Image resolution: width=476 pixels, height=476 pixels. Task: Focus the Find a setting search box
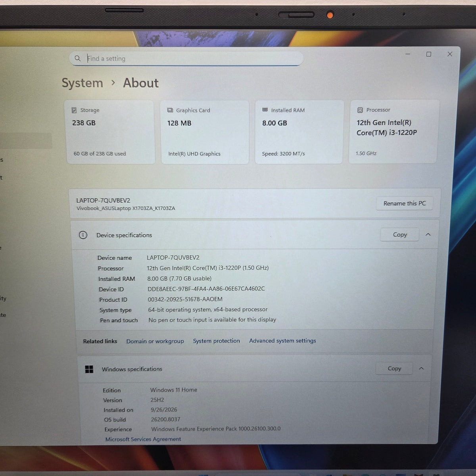(186, 58)
